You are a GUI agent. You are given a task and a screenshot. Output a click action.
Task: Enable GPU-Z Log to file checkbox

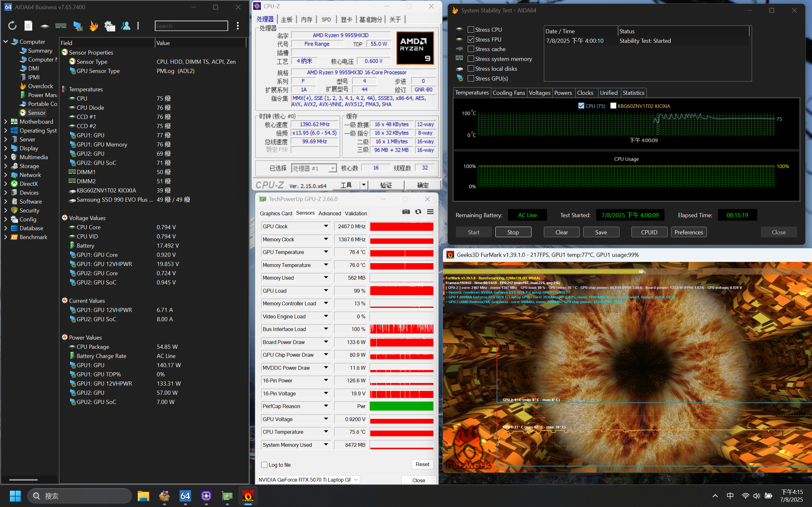264,465
